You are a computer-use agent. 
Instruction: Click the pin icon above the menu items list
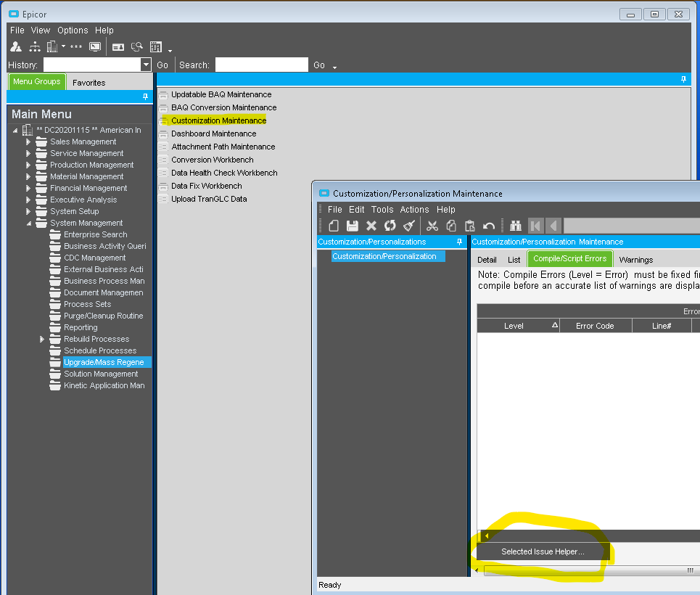tap(683, 80)
